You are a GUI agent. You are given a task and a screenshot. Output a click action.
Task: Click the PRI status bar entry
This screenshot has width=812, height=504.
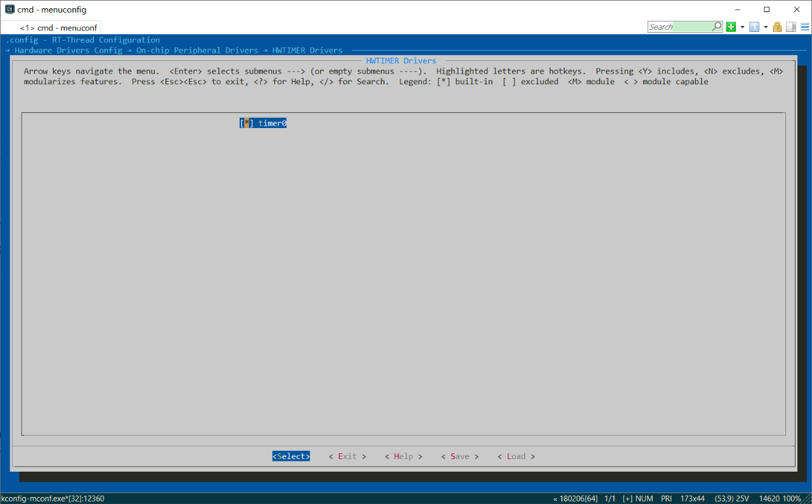click(x=666, y=498)
